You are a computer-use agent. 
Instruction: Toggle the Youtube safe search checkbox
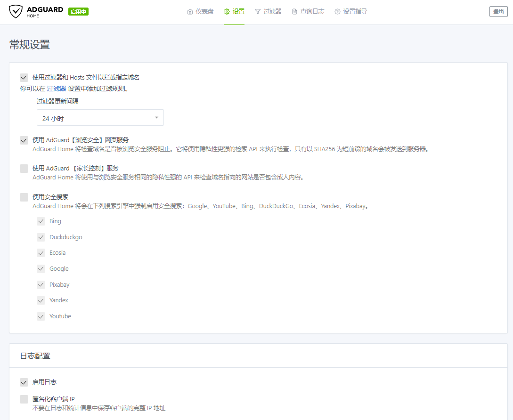pos(41,316)
